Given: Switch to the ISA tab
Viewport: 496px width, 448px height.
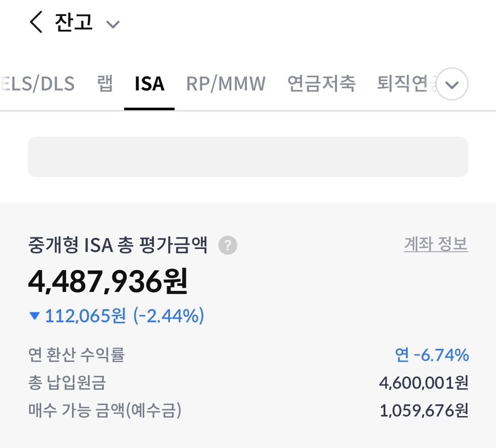Looking at the screenshot, I should 149,84.
